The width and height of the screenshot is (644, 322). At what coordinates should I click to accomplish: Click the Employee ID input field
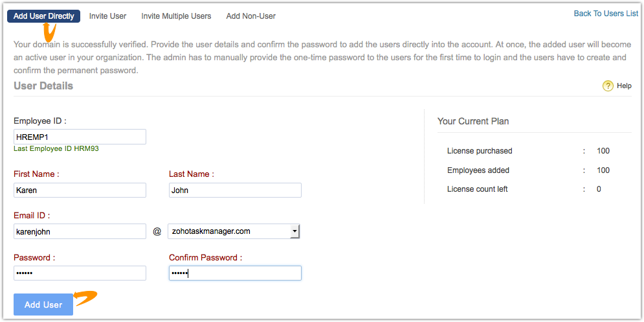[80, 137]
